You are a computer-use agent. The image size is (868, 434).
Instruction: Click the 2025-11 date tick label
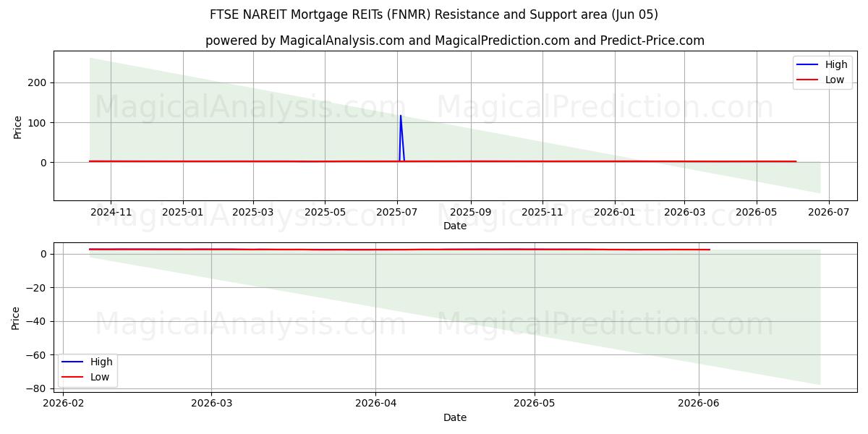542,213
